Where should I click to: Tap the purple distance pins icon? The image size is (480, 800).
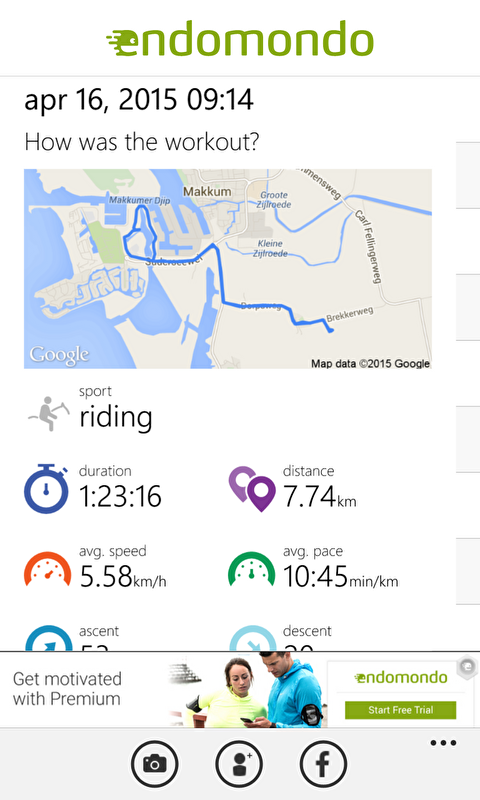[x=251, y=488]
